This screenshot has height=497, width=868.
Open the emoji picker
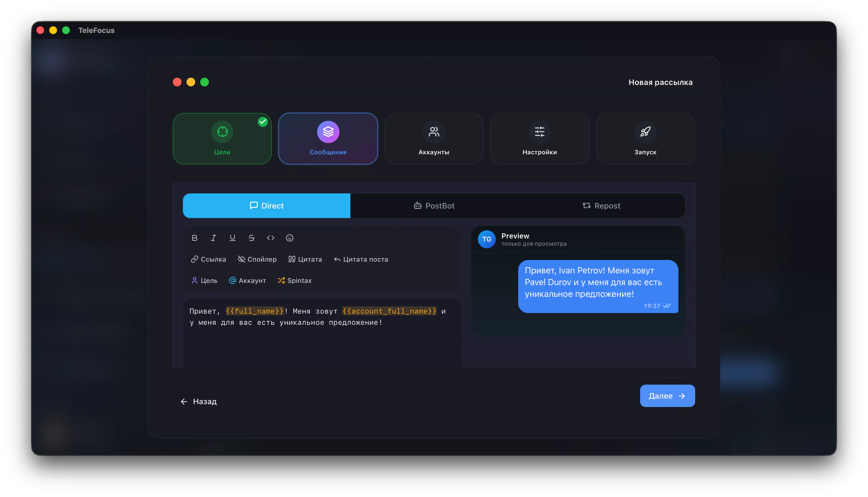pos(289,238)
